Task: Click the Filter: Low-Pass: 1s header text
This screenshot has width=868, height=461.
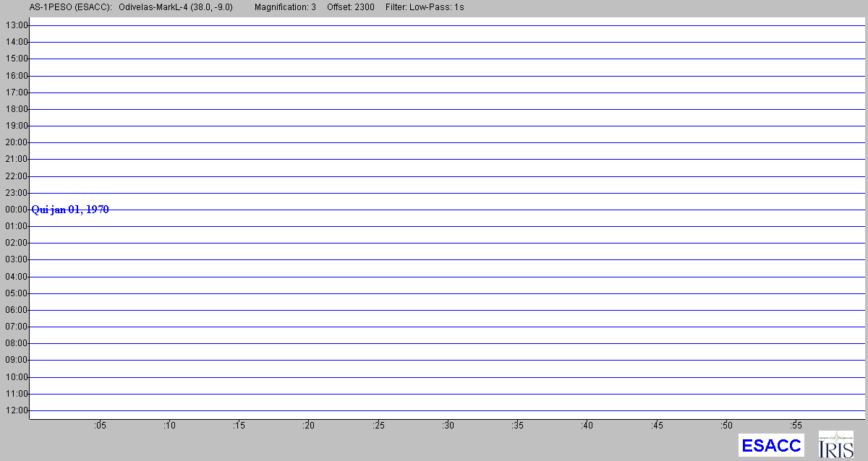Action: pyautogui.click(x=425, y=7)
